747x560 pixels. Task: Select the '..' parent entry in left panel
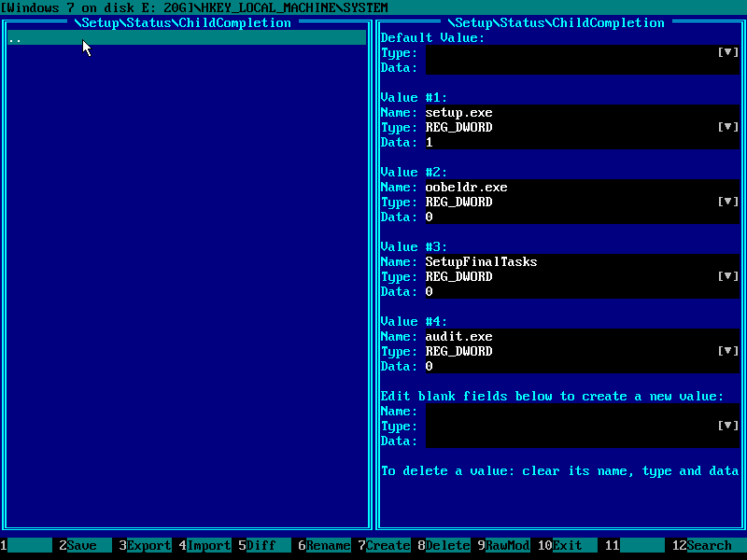click(x=187, y=37)
